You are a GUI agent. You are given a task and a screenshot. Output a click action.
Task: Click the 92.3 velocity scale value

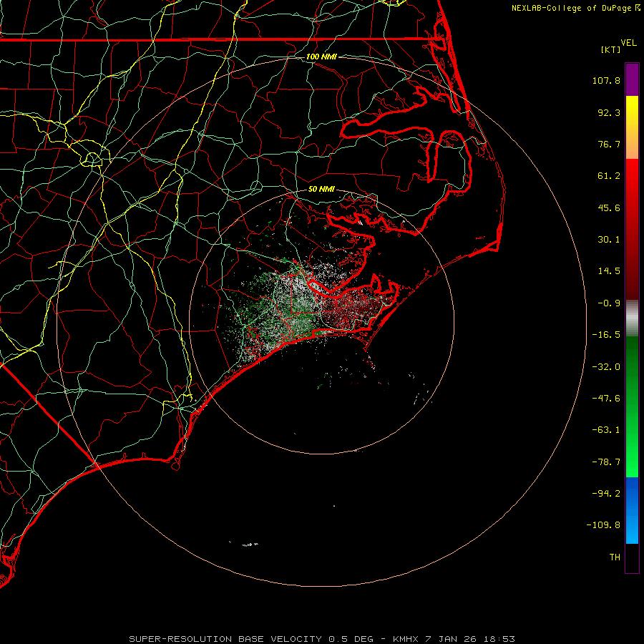(609, 112)
